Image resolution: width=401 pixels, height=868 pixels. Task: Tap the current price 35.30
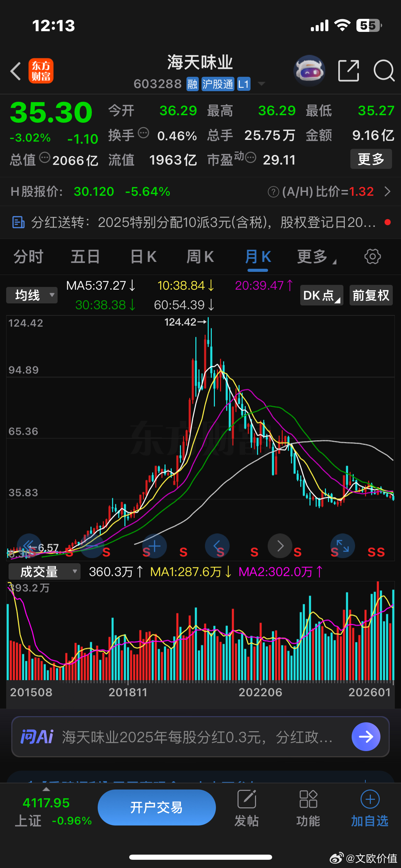pyautogui.click(x=51, y=112)
